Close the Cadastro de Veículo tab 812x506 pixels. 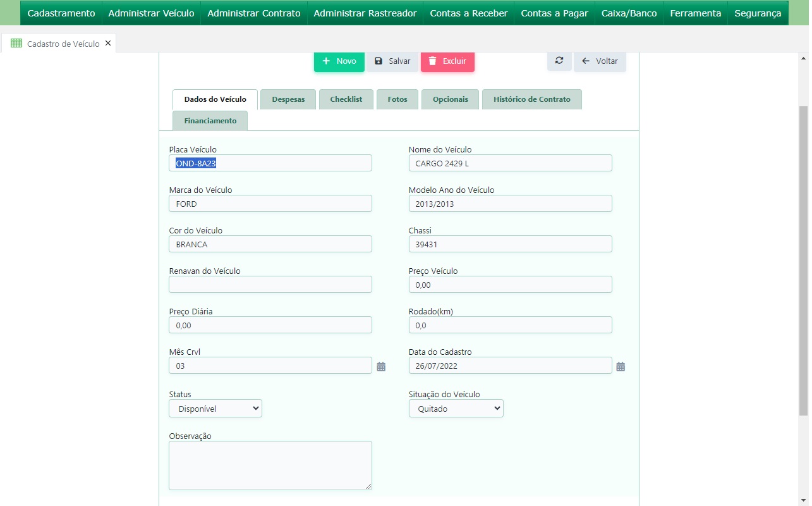click(108, 44)
